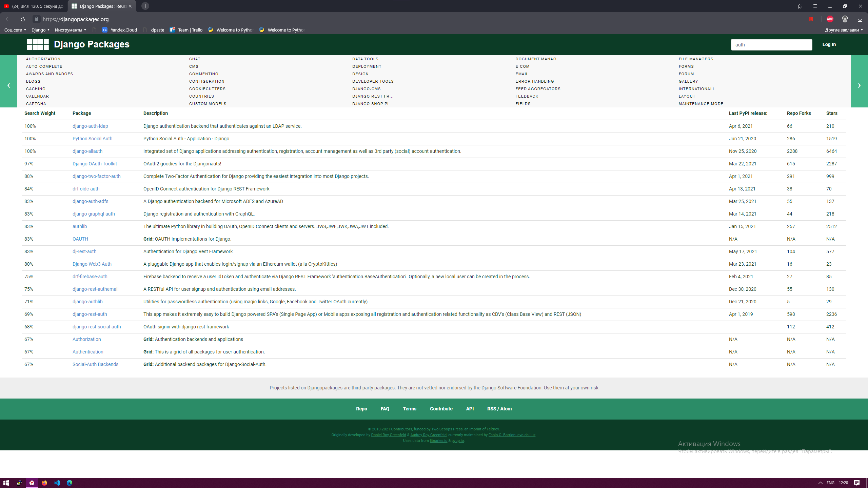Open the DJANGO-CMS category

click(366, 89)
